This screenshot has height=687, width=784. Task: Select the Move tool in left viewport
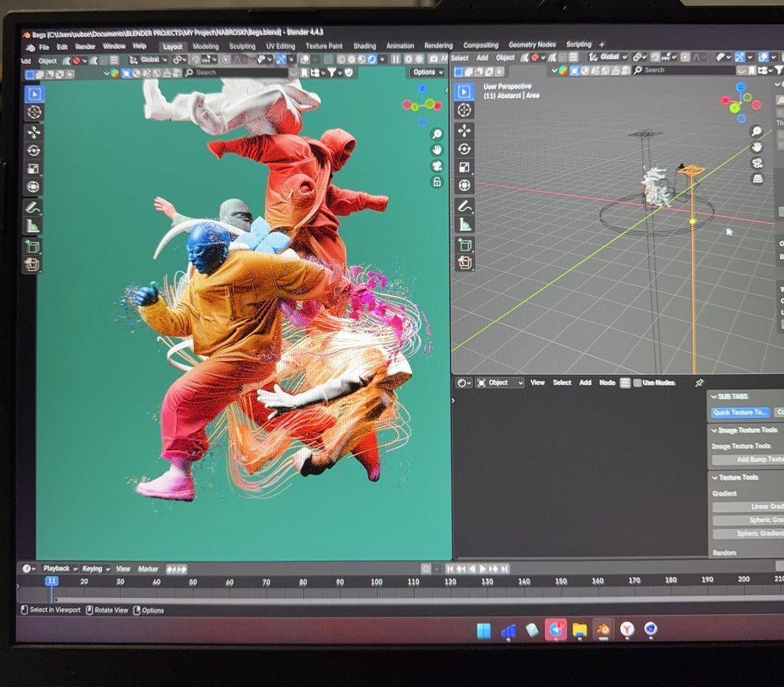point(34,133)
